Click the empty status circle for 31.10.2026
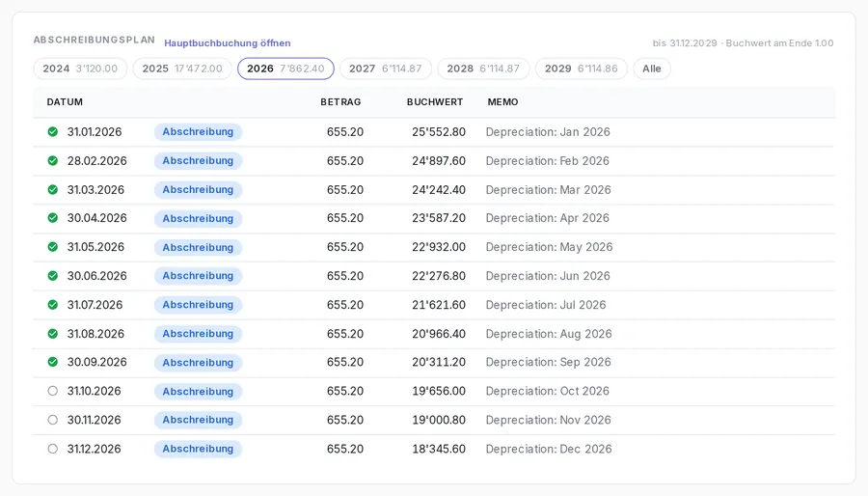This screenshot has height=496, width=868. pyautogui.click(x=53, y=391)
